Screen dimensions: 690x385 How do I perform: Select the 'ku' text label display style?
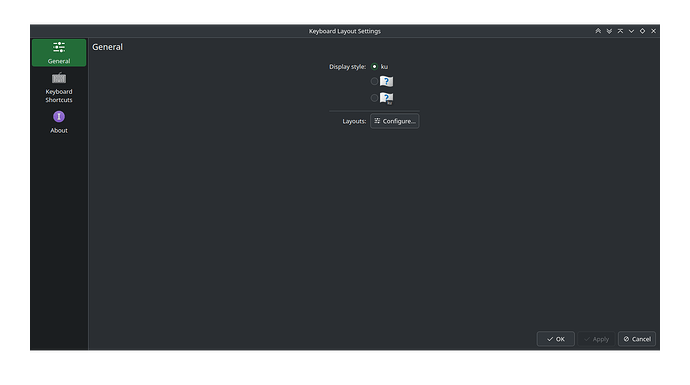[x=374, y=66]
